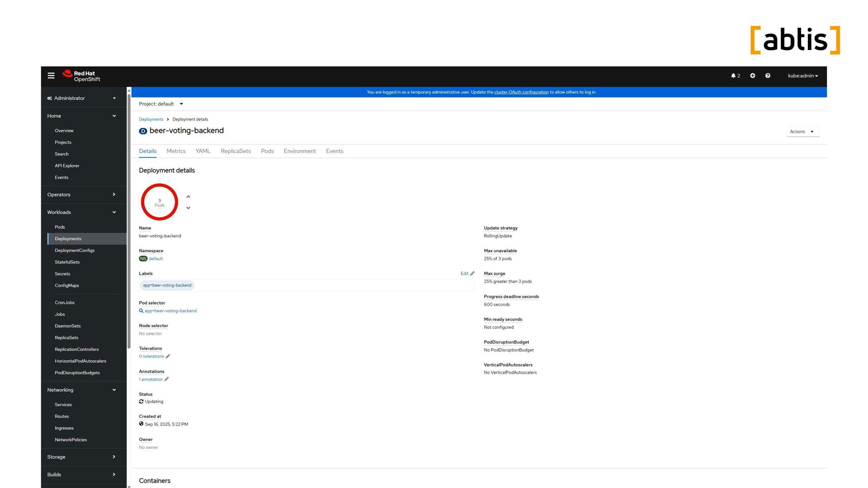Select ConfigMaps in Workloads sidebar
Image resolution: width=868 pixels, height=488 pixels.
(67, 286)
